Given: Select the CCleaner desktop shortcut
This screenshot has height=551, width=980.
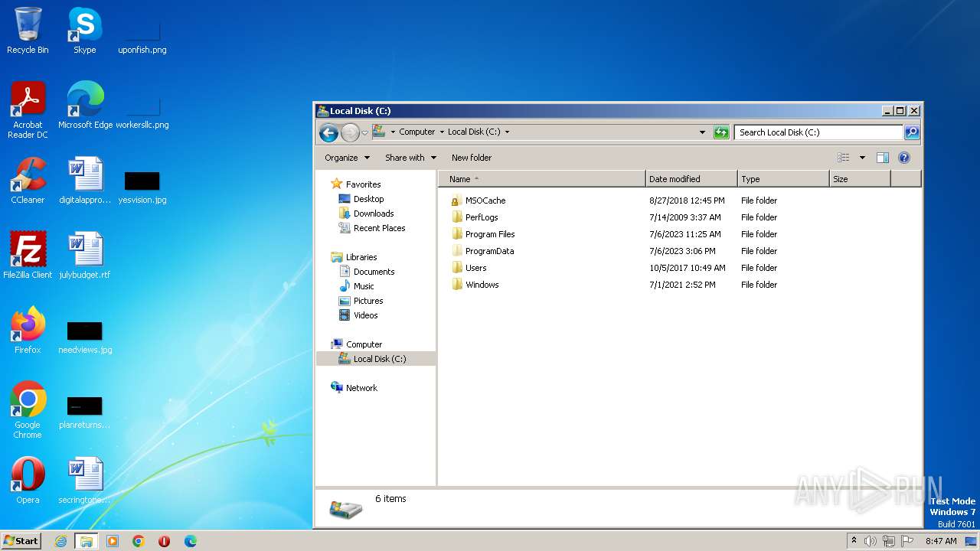Looking at the screenshot, I should tap(28, 181).
